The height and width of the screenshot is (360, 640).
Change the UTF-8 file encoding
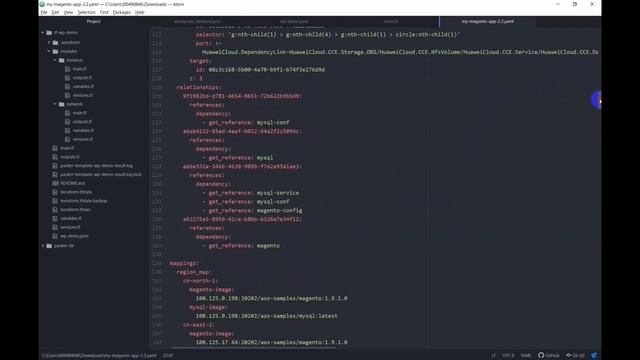508,356
